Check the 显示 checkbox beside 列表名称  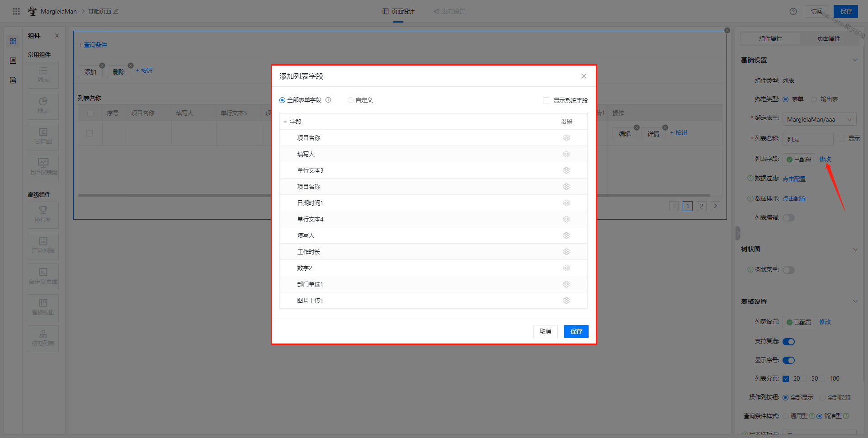tap(841, 139)
